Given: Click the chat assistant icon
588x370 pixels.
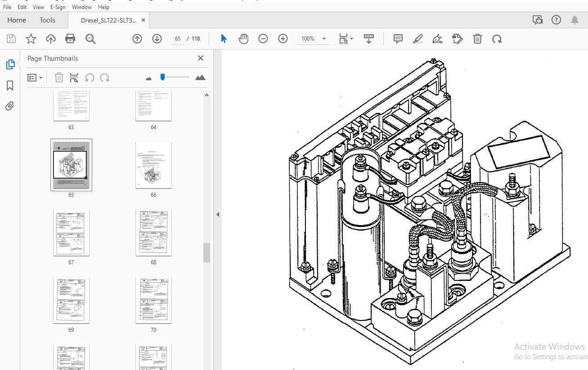Looking at the screenshot, I should [x=537, y=20].
